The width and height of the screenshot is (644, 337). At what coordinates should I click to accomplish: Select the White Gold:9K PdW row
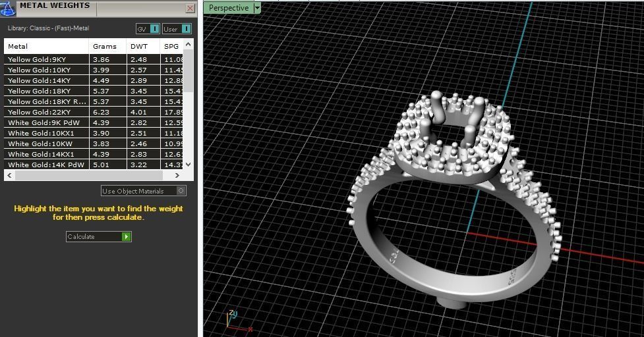click(94, 122)
